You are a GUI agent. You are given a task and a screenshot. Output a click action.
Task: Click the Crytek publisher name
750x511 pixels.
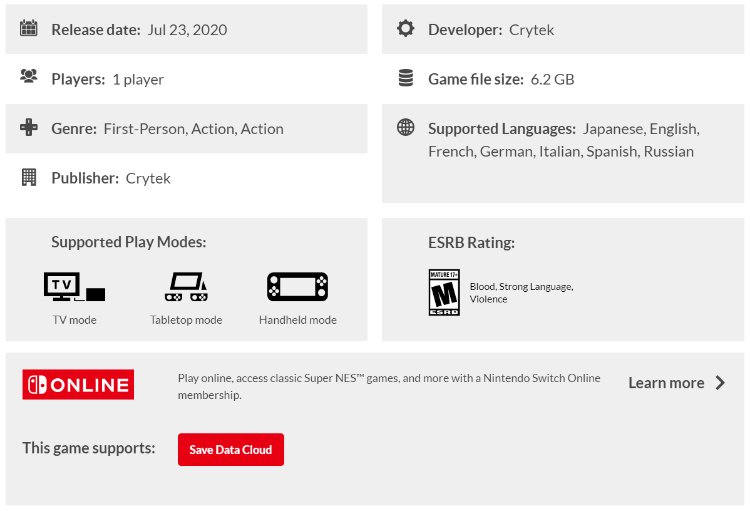pos(148,178)
